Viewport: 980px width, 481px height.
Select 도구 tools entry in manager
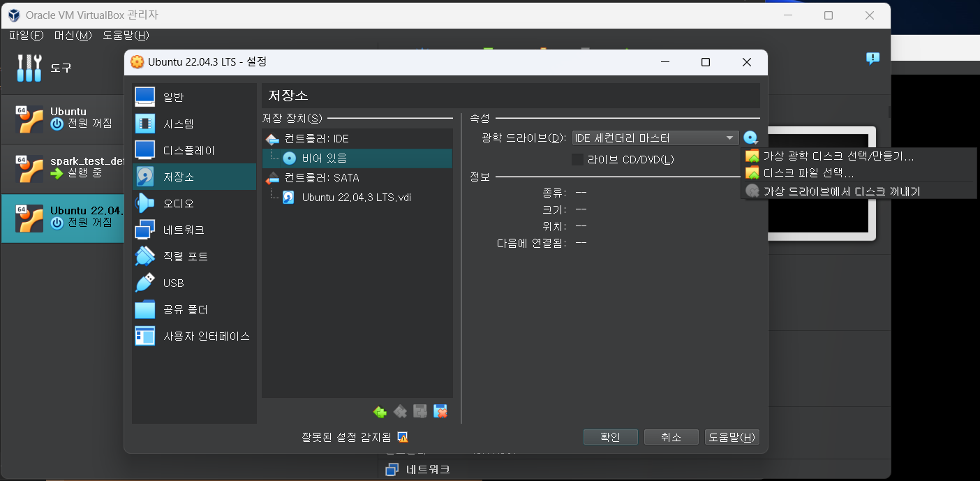pyautogui.click(x=61, y=68)
